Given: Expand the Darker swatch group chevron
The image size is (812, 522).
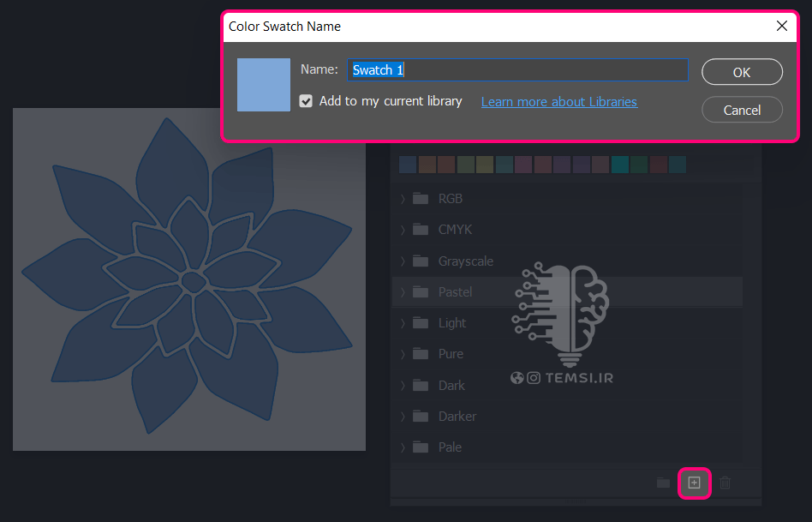Looking at the screenshot, I should pyautogui.click(x=403, y=417).
